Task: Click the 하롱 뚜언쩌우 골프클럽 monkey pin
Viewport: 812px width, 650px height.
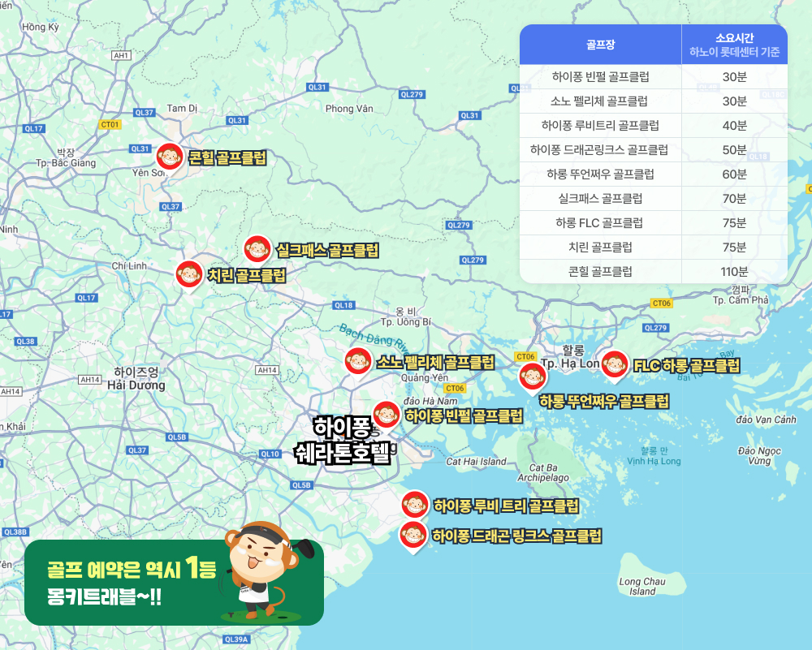Action: pyautogui.click(x=533, y=377)
